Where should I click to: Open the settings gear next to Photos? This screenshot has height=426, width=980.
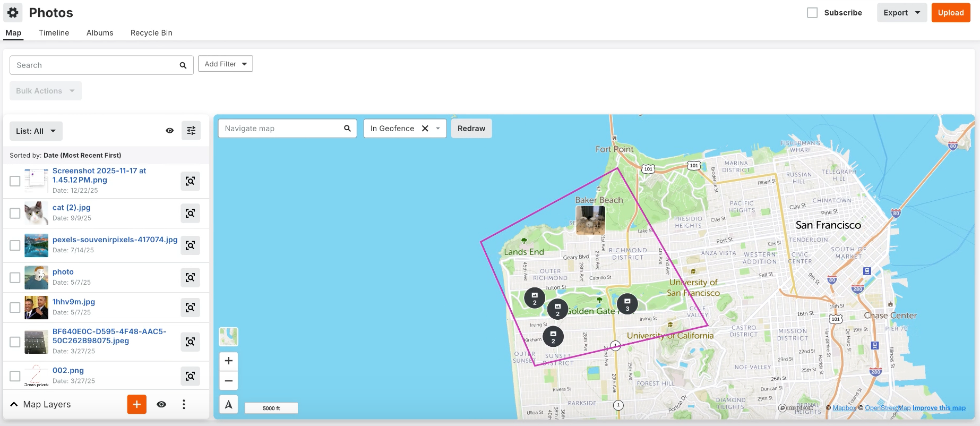point(13,13)
